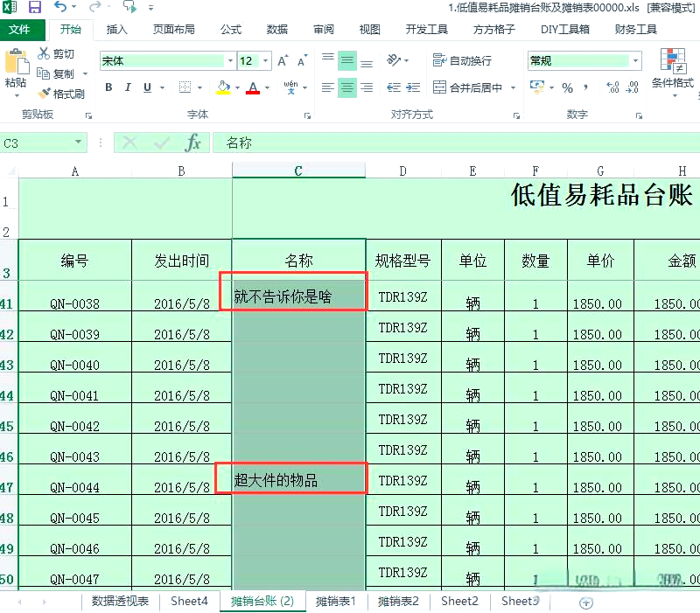This screenshot has height=613, width=700.
Task: Click the accounting number format icon
Action: coord(537,87)
